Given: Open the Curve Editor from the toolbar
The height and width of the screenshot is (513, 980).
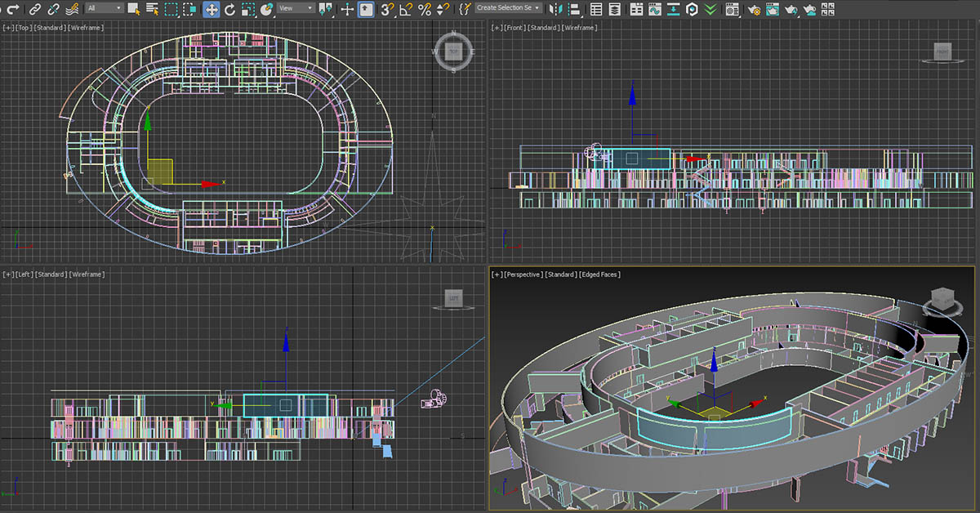Looking at the screenshot, I should point(653,9).
